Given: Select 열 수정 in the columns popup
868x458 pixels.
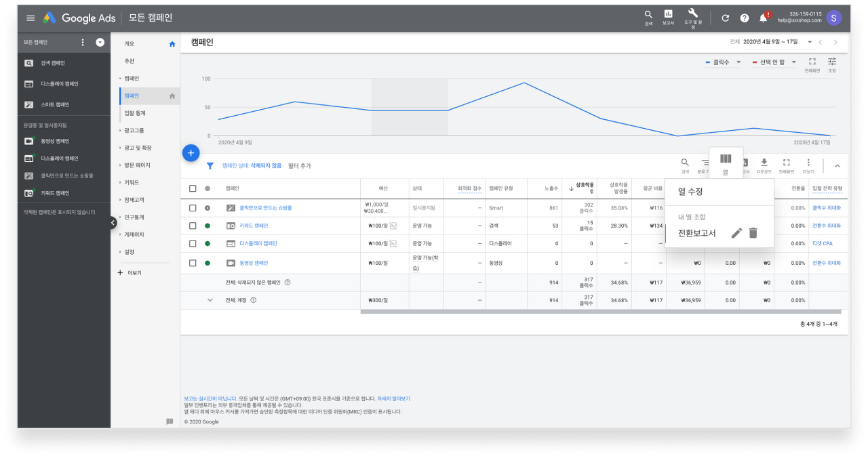Looking at the screenshot, I should [690, 192].
